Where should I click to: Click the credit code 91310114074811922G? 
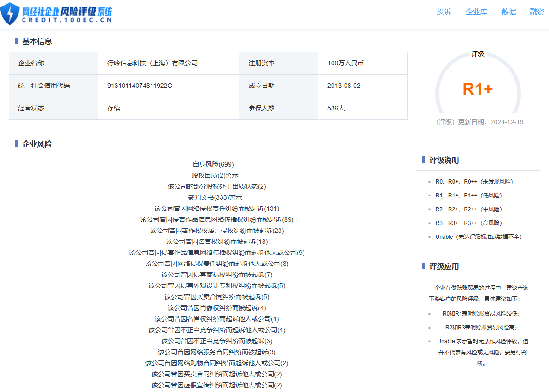[140, 86]
